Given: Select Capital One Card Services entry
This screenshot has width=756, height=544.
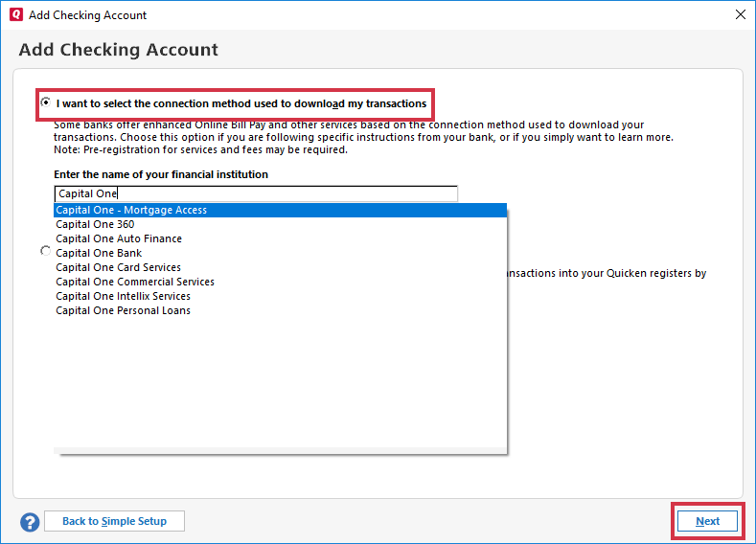Looking at the screenshot, I should 118,267.
